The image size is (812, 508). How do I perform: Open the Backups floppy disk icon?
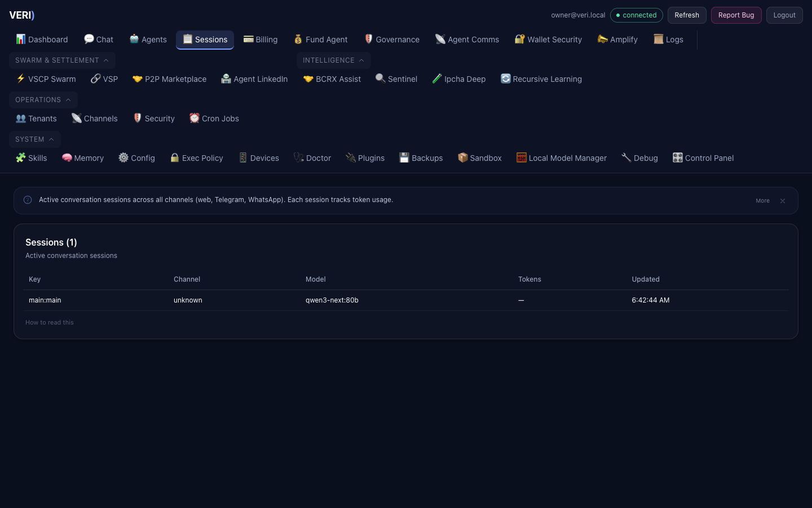pyautogui.click(x=404, y=157)
